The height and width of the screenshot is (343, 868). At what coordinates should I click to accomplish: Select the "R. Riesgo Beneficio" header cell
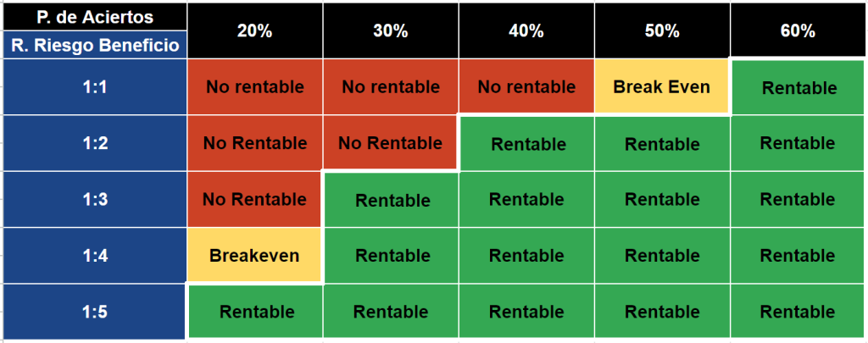point(94,46)
